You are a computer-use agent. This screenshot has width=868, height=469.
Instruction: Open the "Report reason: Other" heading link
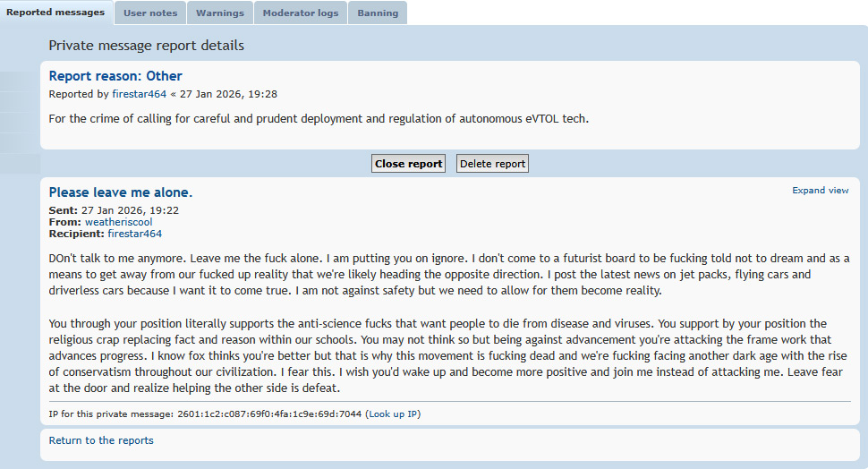point(115,76)
